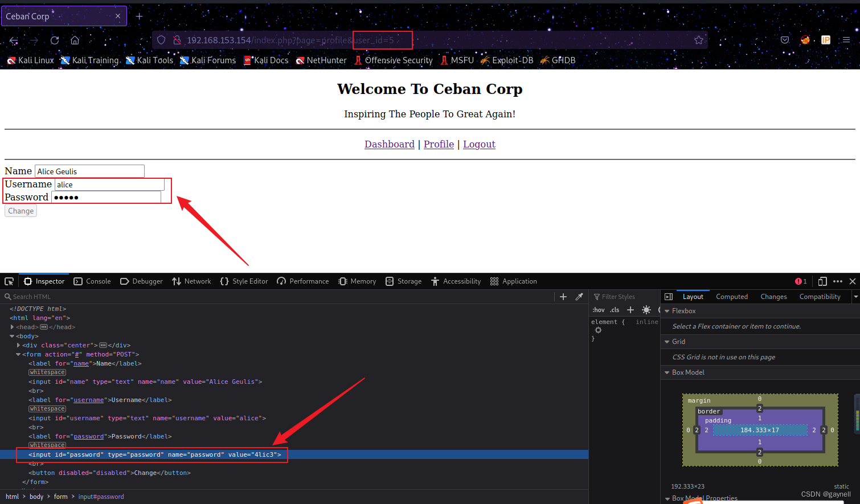Switch to the Network tab
Screen dimensions: 860x504
click(191, 281)
